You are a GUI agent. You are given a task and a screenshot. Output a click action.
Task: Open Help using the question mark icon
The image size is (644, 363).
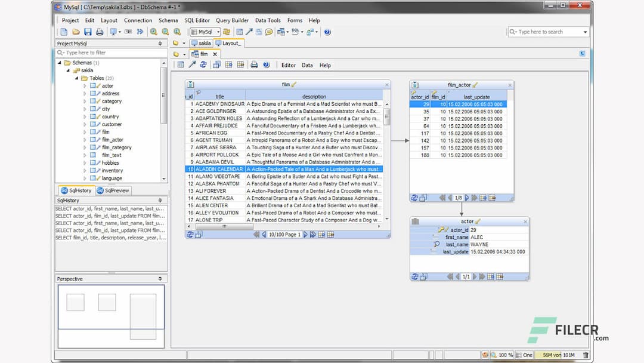click(x=327, y=31)
